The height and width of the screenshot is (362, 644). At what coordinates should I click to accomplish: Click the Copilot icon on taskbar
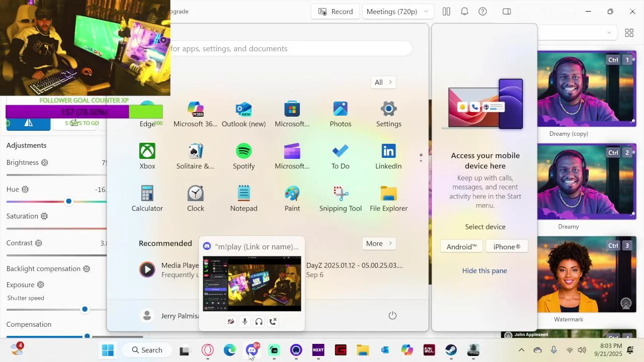pyautogui.click(x=407, y=350)
